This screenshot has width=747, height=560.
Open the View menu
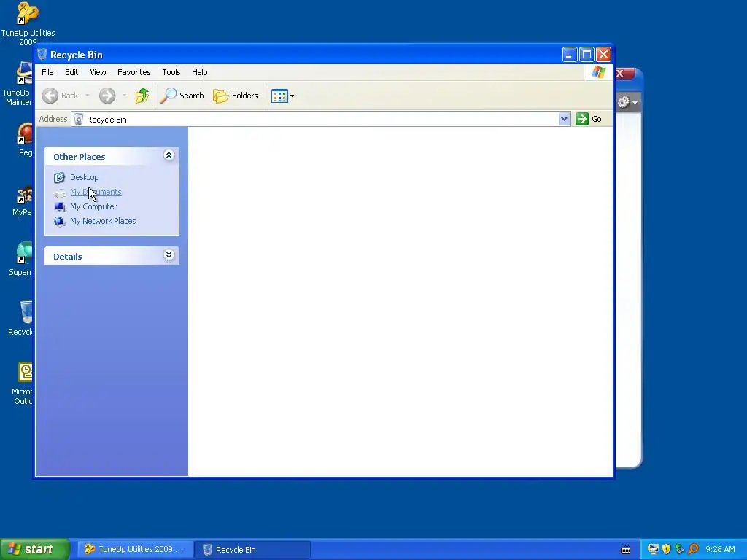click(98, 72)
